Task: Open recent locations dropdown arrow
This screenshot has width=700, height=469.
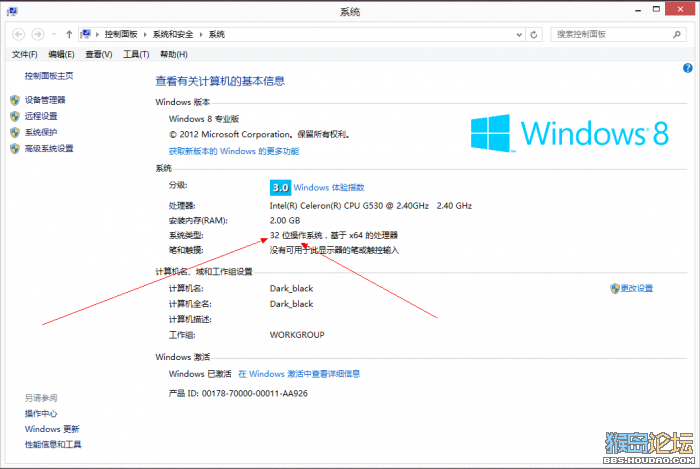Action: pyautogui.click(x=54, y=34)
